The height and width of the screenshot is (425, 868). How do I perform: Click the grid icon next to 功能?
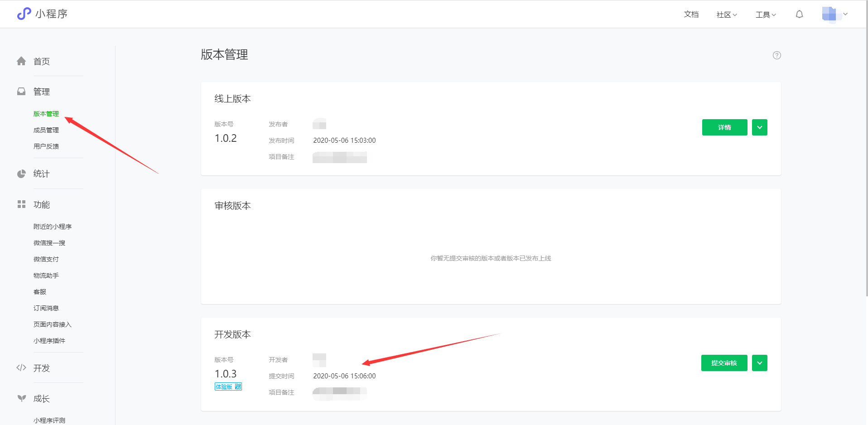click(21, 204)
